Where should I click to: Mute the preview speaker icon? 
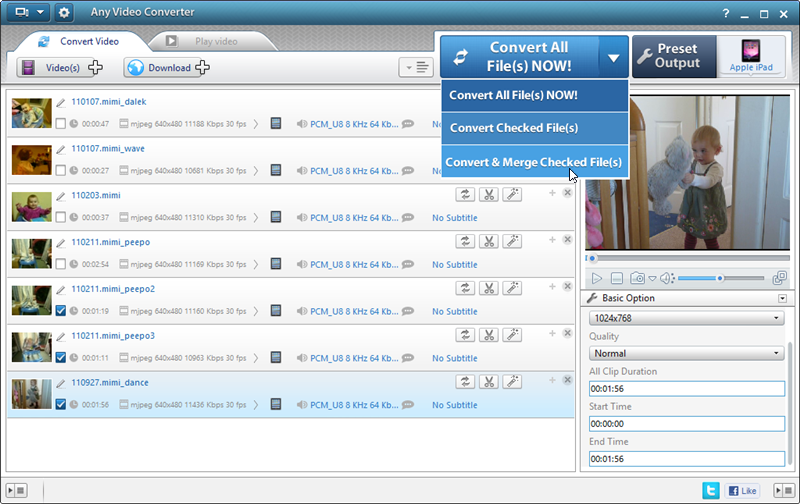666,278
